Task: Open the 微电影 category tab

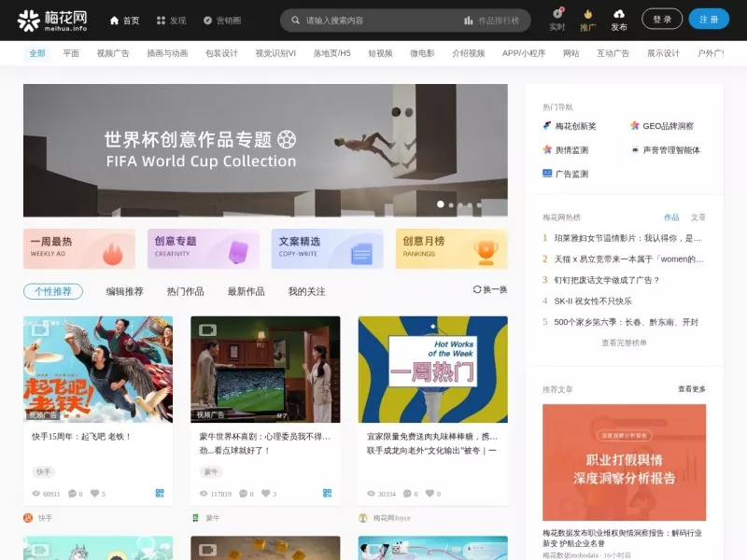Action: [x=422, y=53]
